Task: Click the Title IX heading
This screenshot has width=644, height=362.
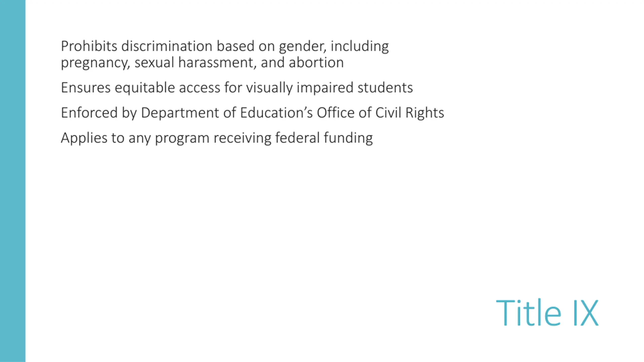Action: click(547, 312)
